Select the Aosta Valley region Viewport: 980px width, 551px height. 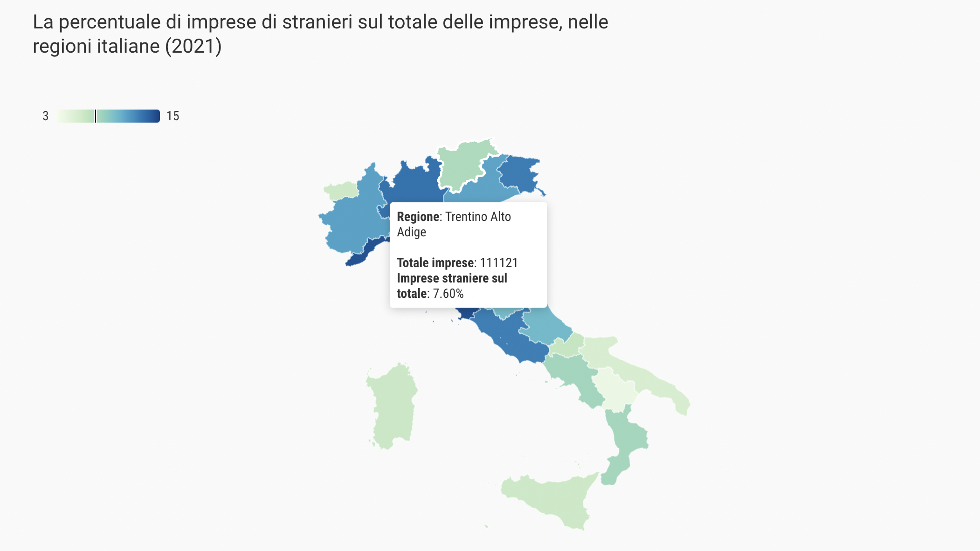[341, 191]
